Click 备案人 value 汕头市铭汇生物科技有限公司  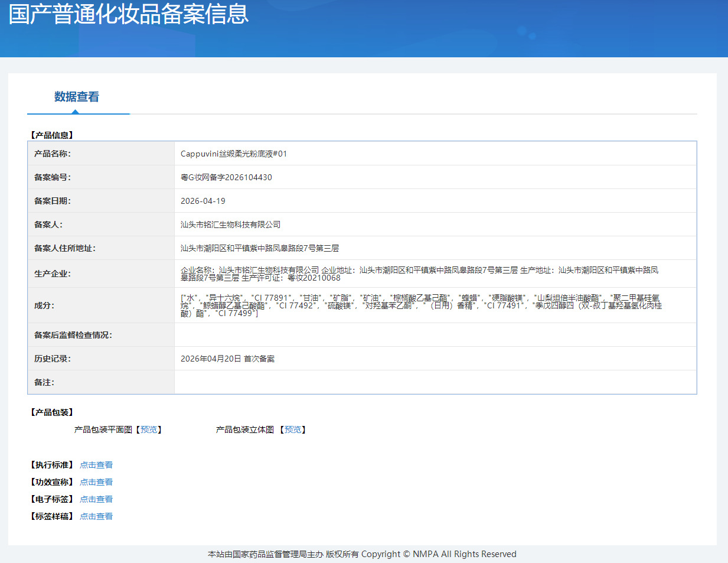point(231,224)
